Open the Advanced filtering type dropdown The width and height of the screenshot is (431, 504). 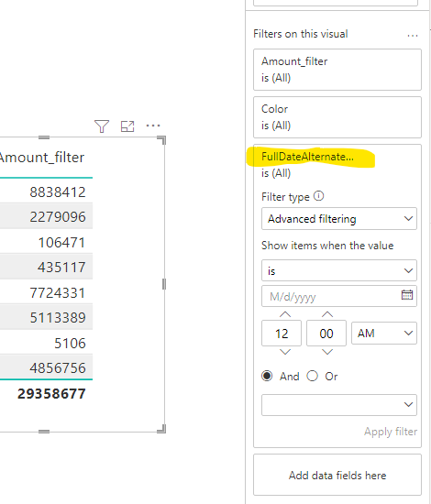tap(339, 219)
